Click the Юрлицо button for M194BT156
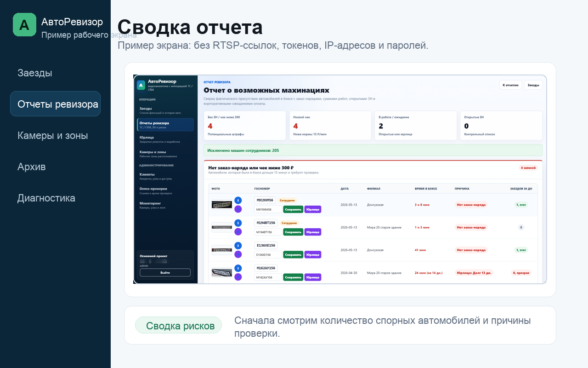The height and width of the screenshot is (368, 588). pyautogui.click(x=313, y=232)
